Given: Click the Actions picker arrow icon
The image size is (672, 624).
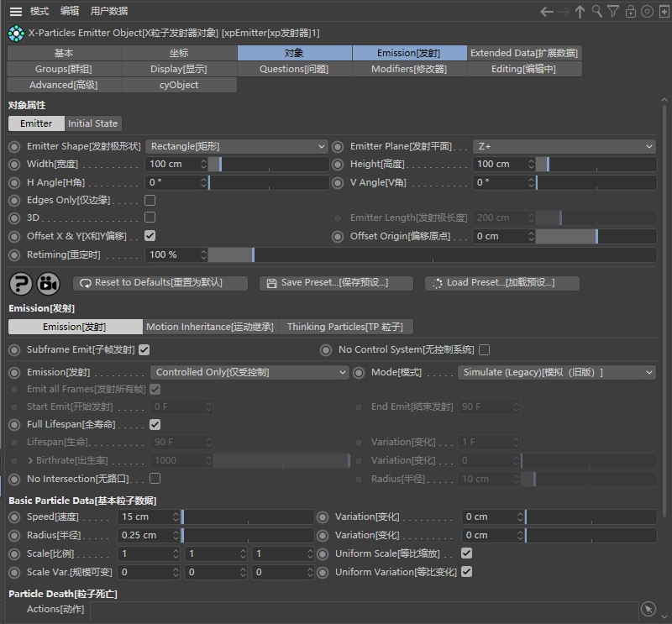Looking at the screenshot, I should [x=648, y=609].
